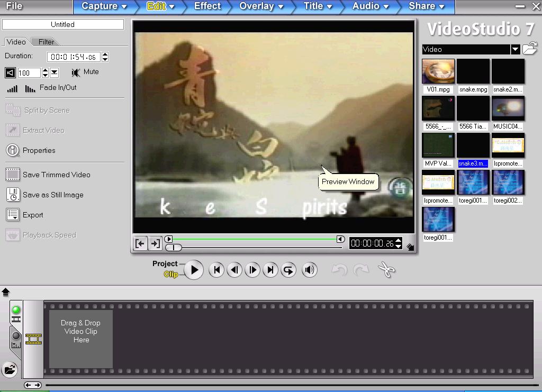Click the system volume speaker icon
The image size is (542, 392).
(310, 270)
